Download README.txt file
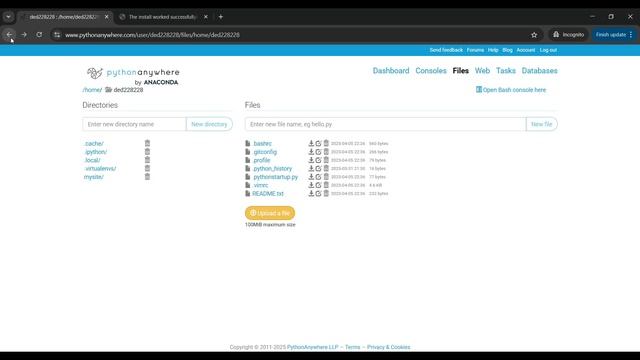This screenshot has height=360, width=640. (311, 193)
